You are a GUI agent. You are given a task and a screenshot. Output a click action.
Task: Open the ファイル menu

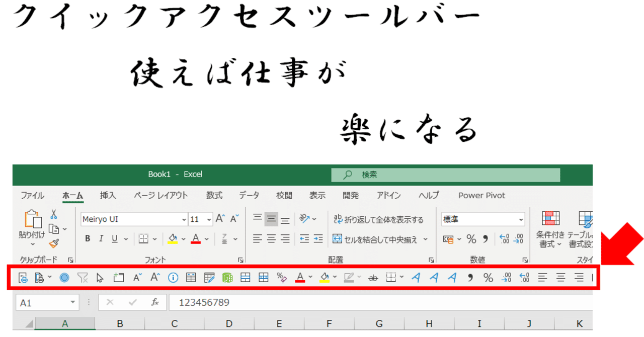tap(32, 195)
